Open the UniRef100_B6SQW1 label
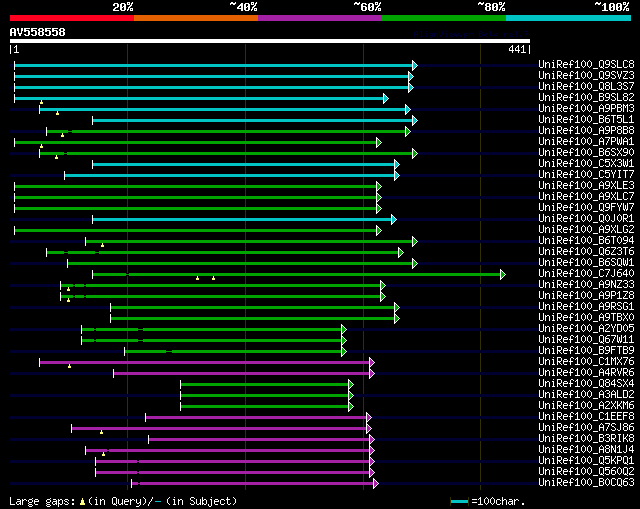This screenshot has height=509, width=640. tap(586, 263)
